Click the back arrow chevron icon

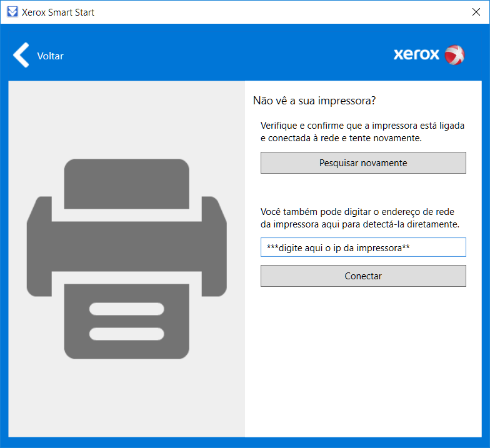pos(21,56)
